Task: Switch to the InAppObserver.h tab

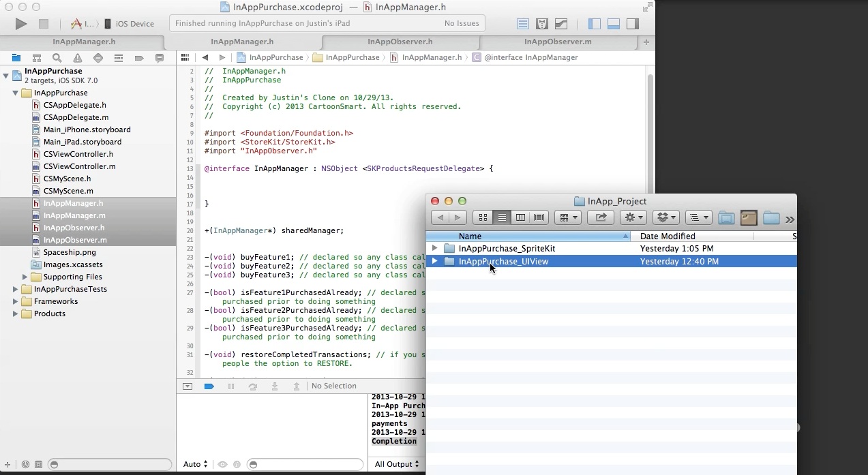Action: [400, 42]
